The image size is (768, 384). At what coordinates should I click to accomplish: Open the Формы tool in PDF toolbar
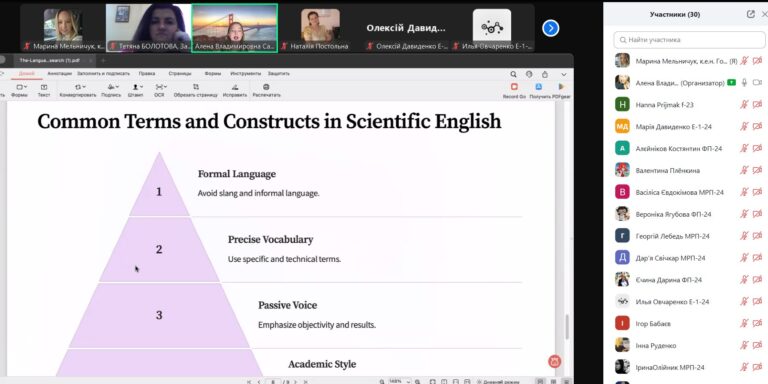point(20,91)
